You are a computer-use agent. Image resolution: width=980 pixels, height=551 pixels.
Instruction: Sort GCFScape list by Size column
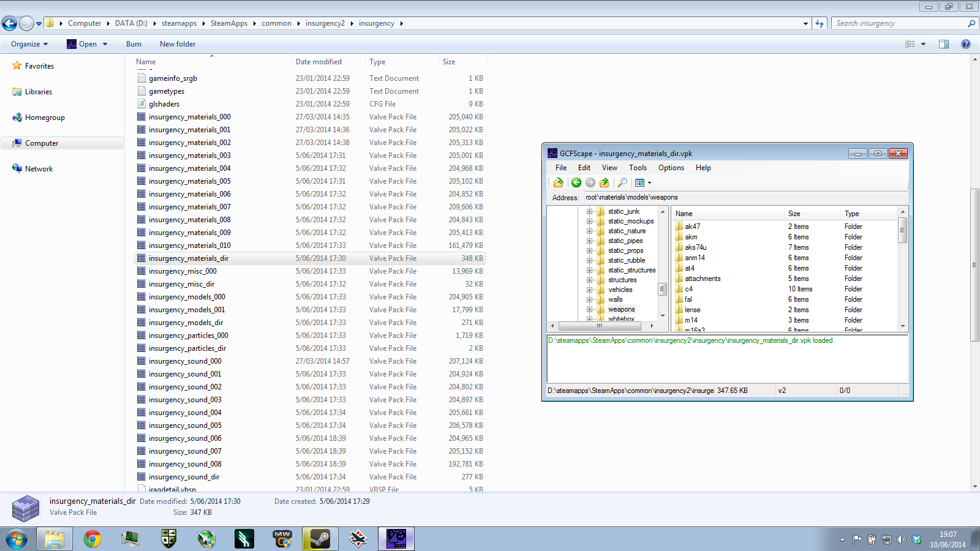(x=812, y=214)
